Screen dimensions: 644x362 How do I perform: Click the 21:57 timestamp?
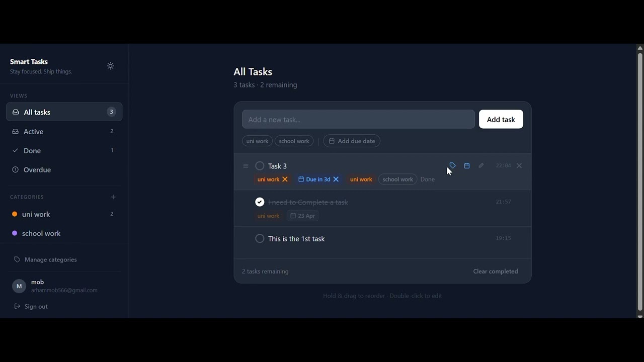pos(503,202)
